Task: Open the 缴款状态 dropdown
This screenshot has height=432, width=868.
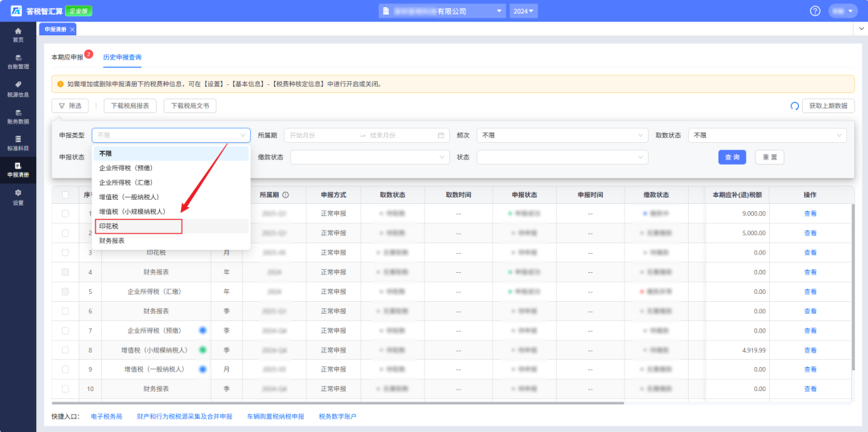Action: [x=370, y=157]
